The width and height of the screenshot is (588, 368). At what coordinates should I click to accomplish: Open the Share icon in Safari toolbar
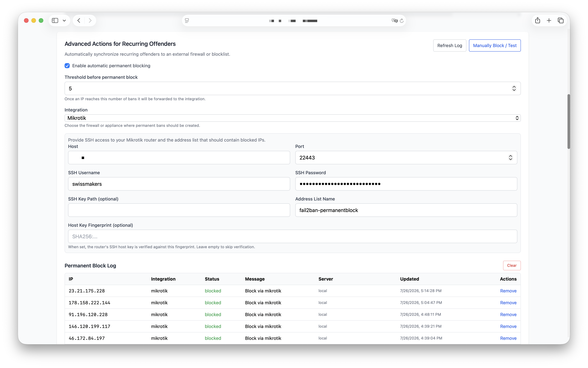pos(538,20)
